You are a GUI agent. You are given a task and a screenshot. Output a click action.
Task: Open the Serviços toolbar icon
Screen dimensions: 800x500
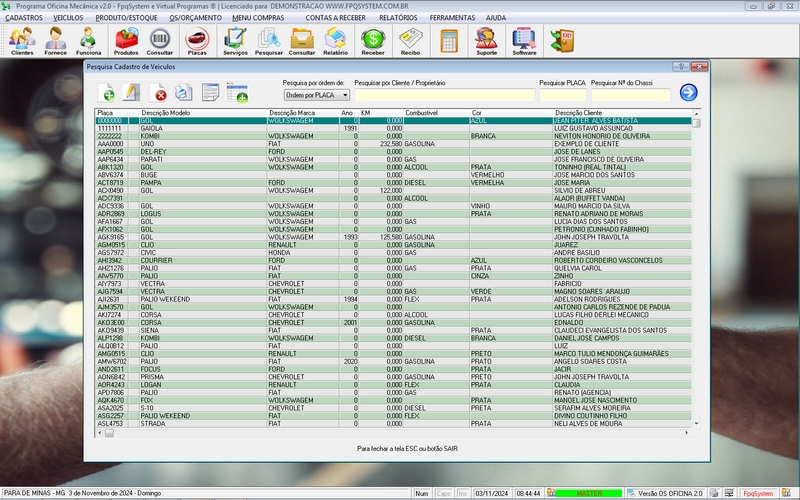pyautogui.click(x=236, y=40)
